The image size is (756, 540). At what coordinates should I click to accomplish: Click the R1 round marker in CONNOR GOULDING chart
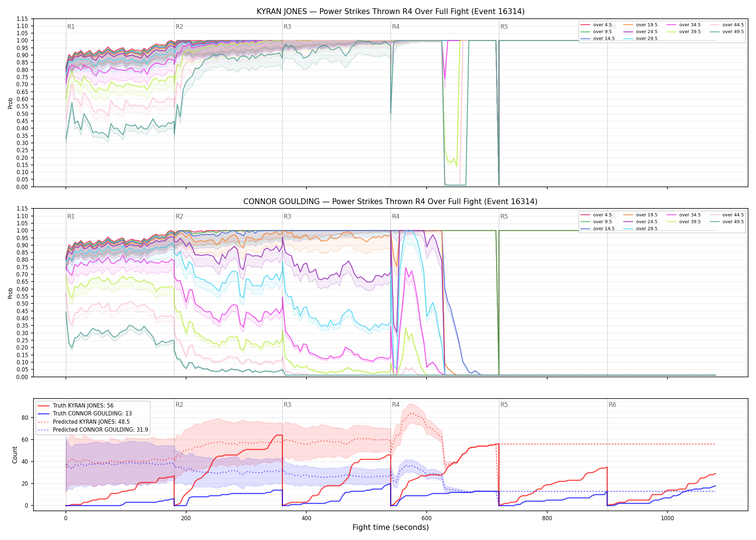(x=71, y=216)
